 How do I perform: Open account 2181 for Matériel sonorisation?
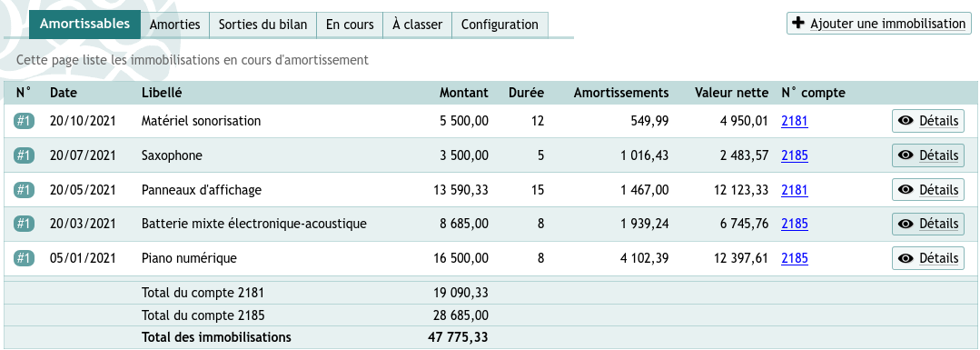pyautogui.click(x=795, y=121)
